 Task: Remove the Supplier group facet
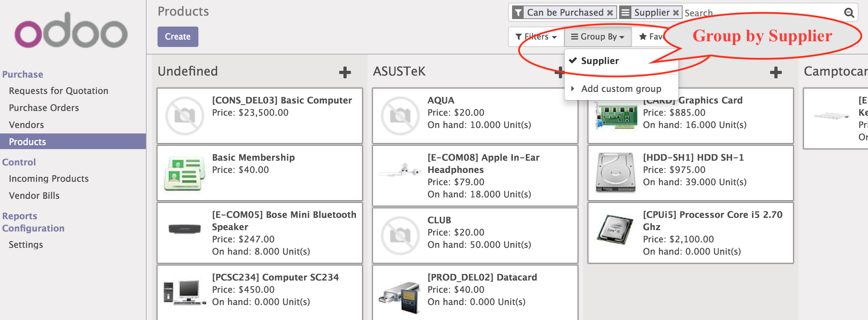tap(676, 13)
